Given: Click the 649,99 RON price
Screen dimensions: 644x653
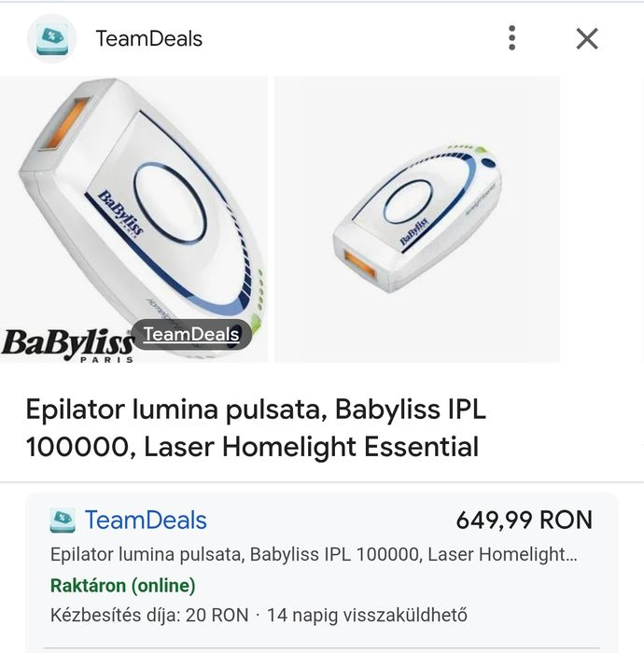Looking at the screenshot, I should [x=524, y=521].
